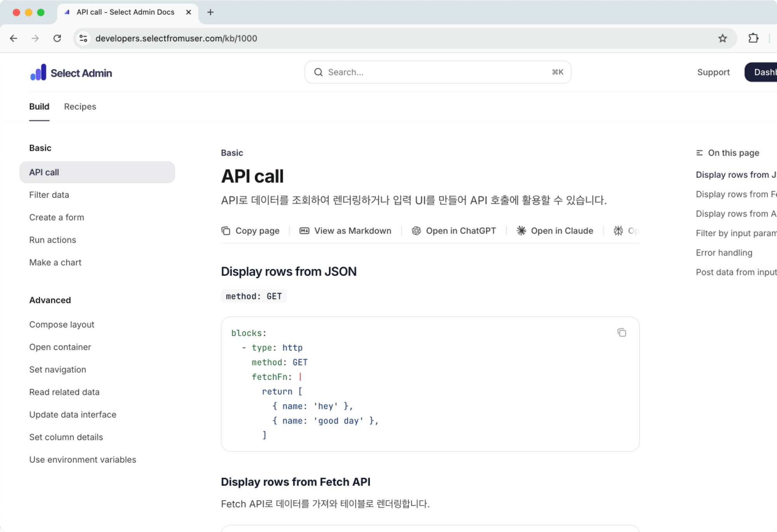This screenshot has height=532, width=777.
Task: Select the Build tab
Action: [x=39, y=106]
